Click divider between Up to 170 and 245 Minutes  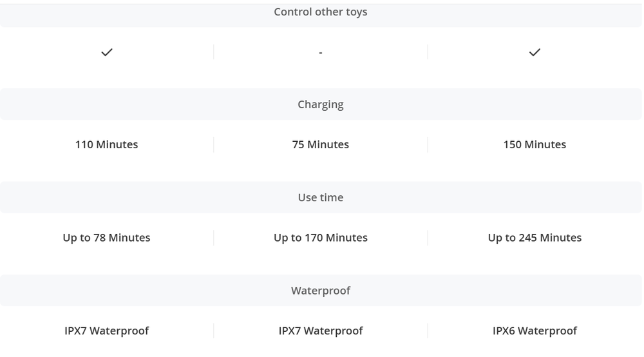click(428, 238)
